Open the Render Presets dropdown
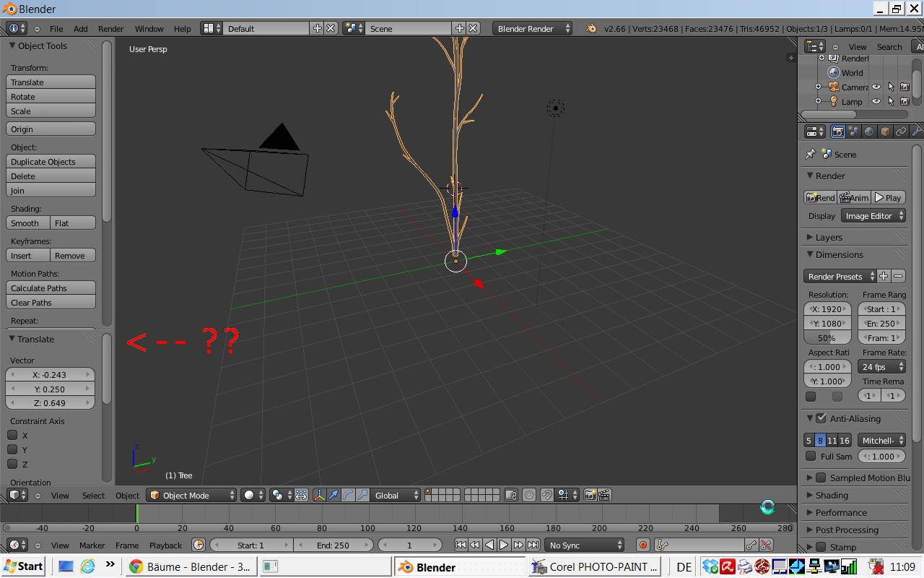 [840, 276]
